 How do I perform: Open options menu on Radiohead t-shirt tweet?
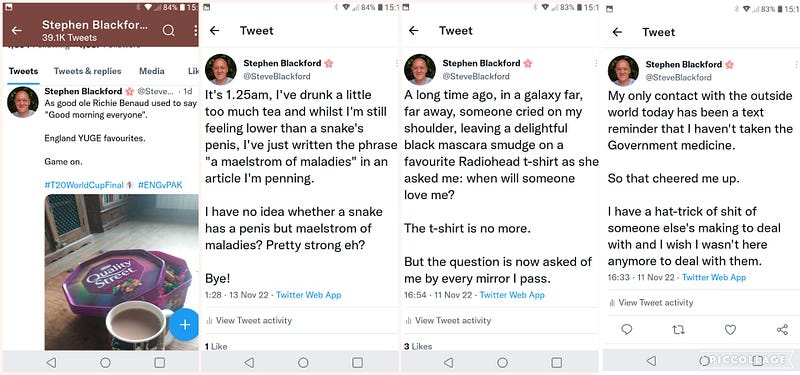[x=595, y=63]
